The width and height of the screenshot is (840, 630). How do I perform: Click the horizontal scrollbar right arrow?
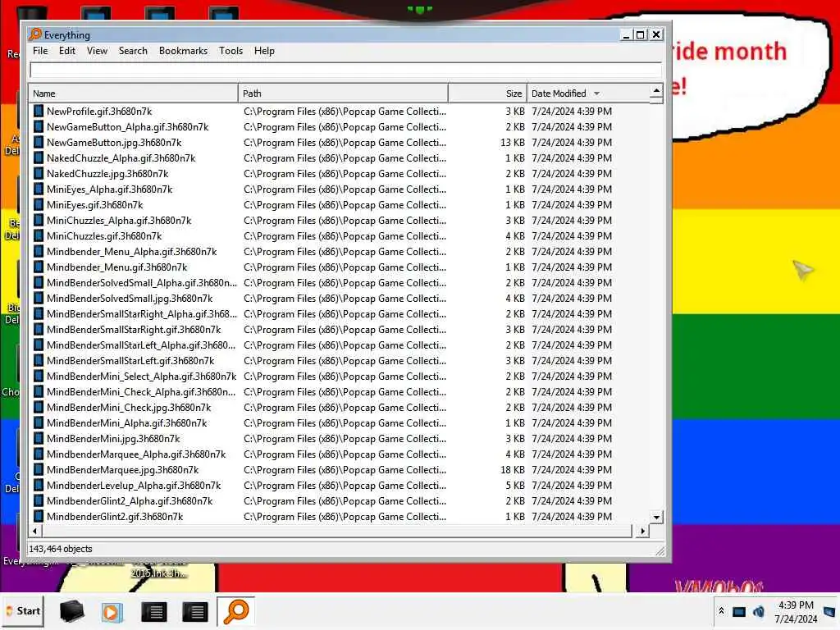tap(643, 531)
